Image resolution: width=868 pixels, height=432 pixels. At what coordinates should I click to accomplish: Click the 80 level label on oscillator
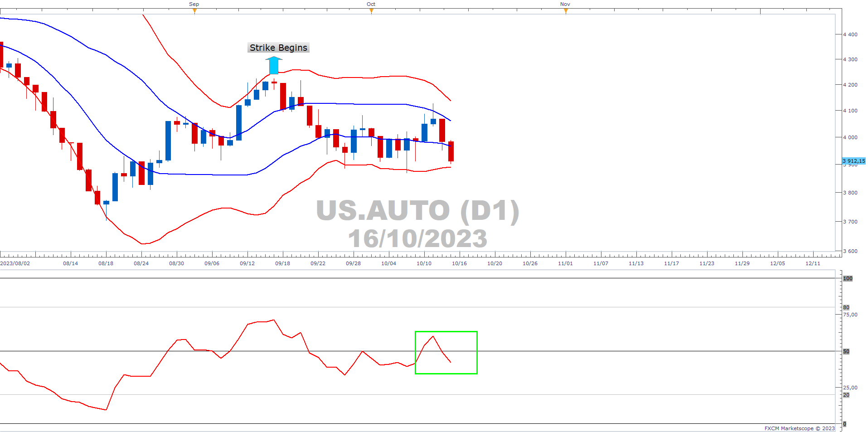pyautogui.click(x=846, y=307)
